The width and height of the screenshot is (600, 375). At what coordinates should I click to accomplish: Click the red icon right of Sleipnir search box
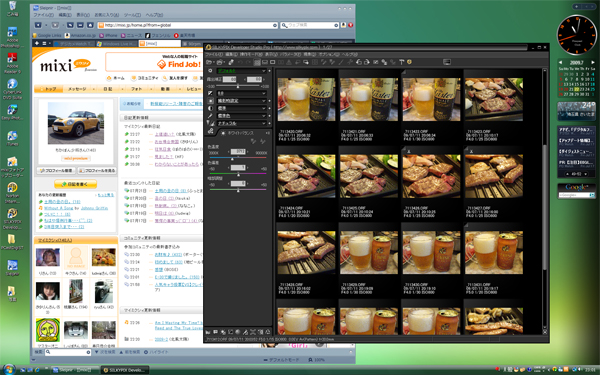[x=351, y=25]
